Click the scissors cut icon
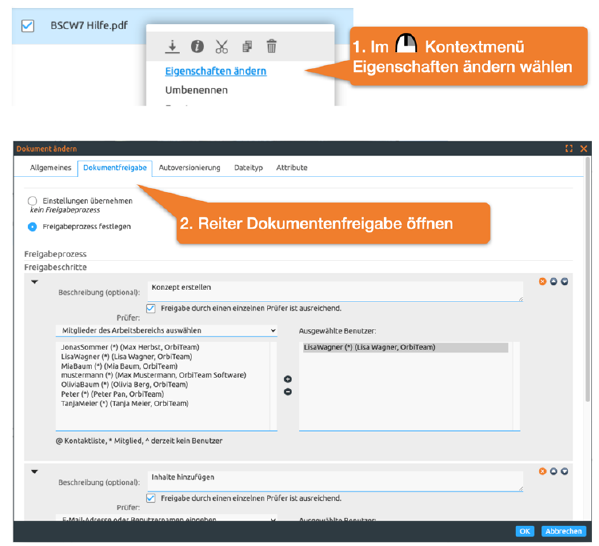This screenshot has width=599, height=546. pyautogui.click(x=222, y=47)
